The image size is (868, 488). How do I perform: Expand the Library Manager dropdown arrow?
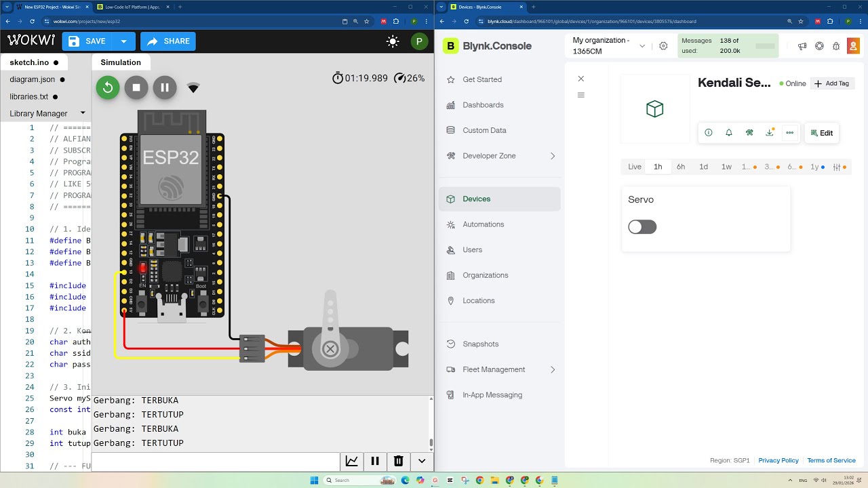83,113
